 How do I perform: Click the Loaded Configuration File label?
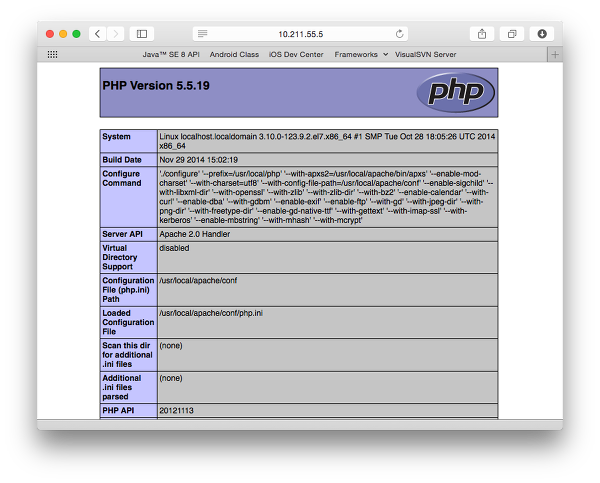point(128,322)
